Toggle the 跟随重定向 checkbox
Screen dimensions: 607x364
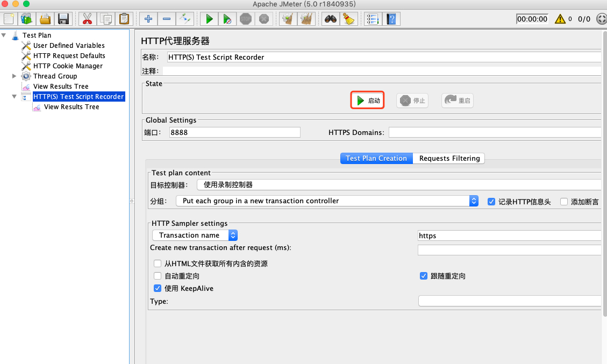click(424, 276)
